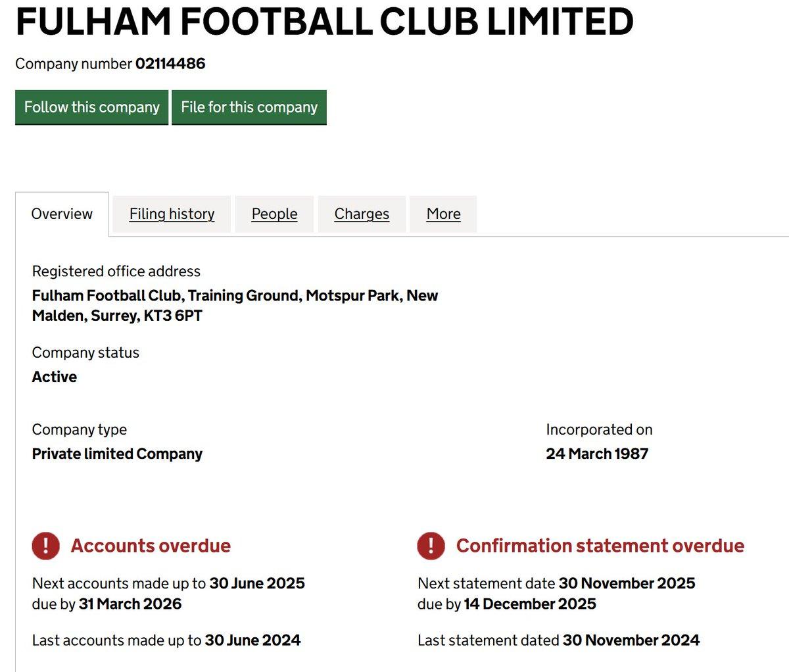Click the Active company status label
This screenshot has width=789, height=672.
click(55, 377)
